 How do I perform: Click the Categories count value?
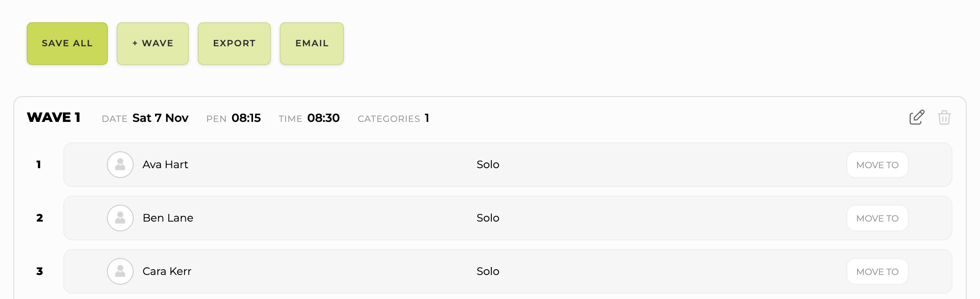coord(427,118)
